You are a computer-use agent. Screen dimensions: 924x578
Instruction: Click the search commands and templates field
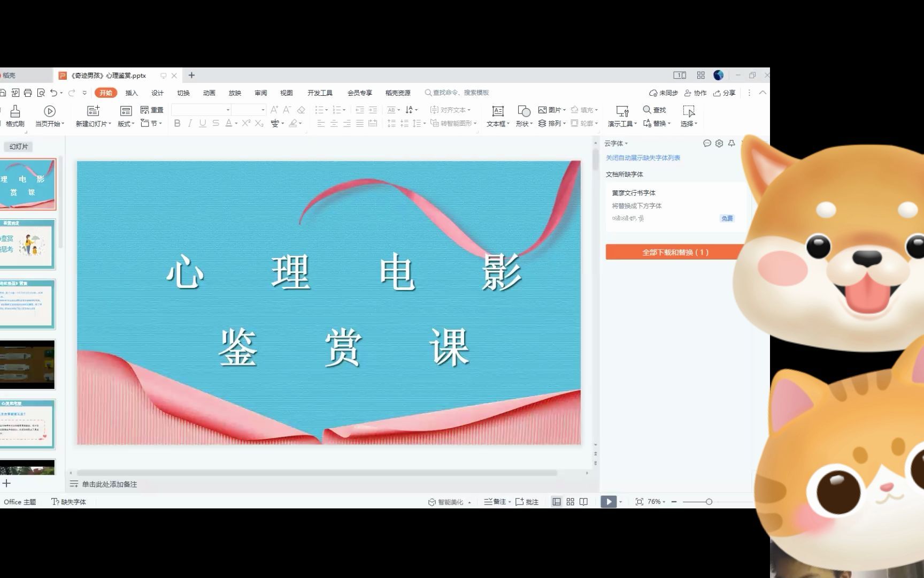457,93
